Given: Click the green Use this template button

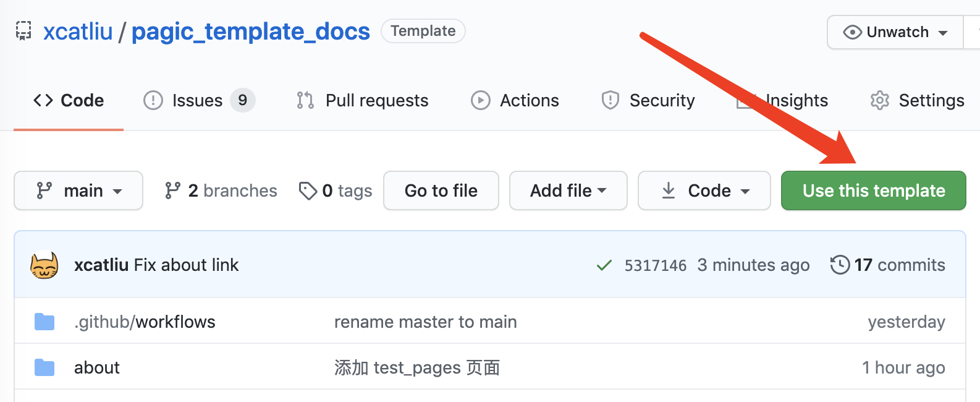Looking at the screenshot, I should [x=874, y=190].
